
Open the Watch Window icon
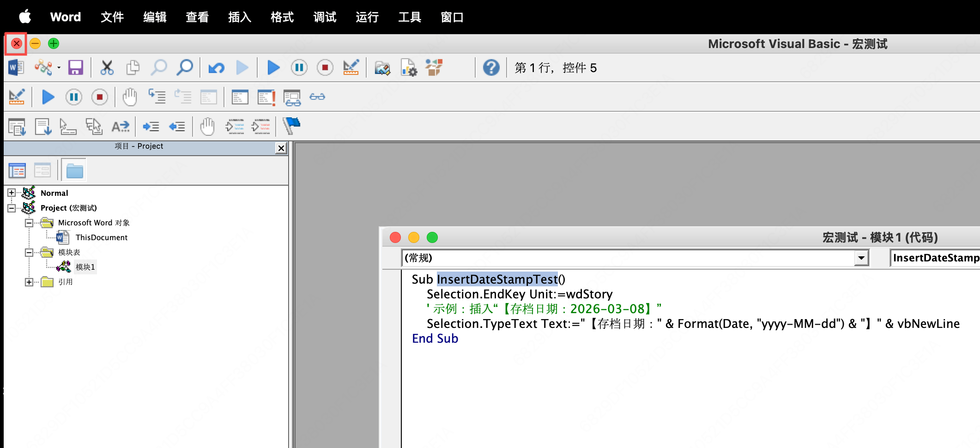click(x=292, y=97)
